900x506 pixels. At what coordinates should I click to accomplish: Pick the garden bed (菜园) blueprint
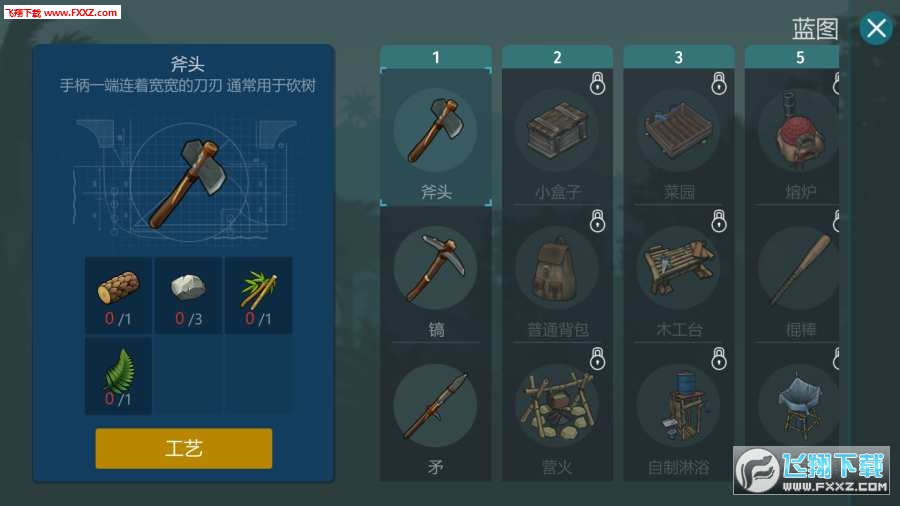click(x=678, y=137)
